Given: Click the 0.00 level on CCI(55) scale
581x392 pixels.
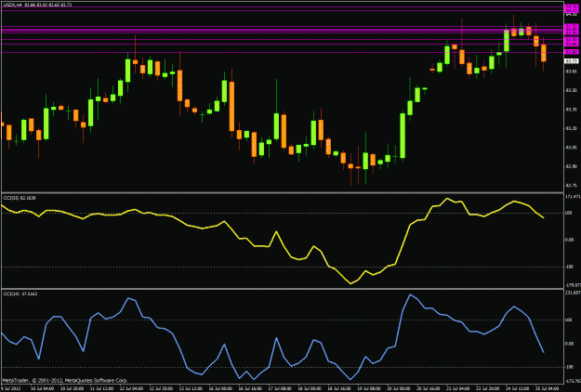Looking at the screenshot, I should click(x=570, y=240).
